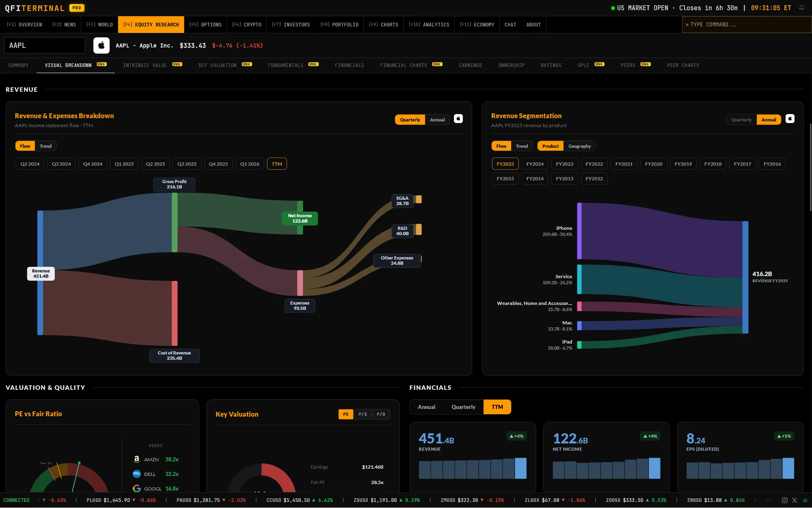Click the green star icon in the ticker bar
Image resolution: width=812 pixels, height=508 pixels.
click(805, 500)
